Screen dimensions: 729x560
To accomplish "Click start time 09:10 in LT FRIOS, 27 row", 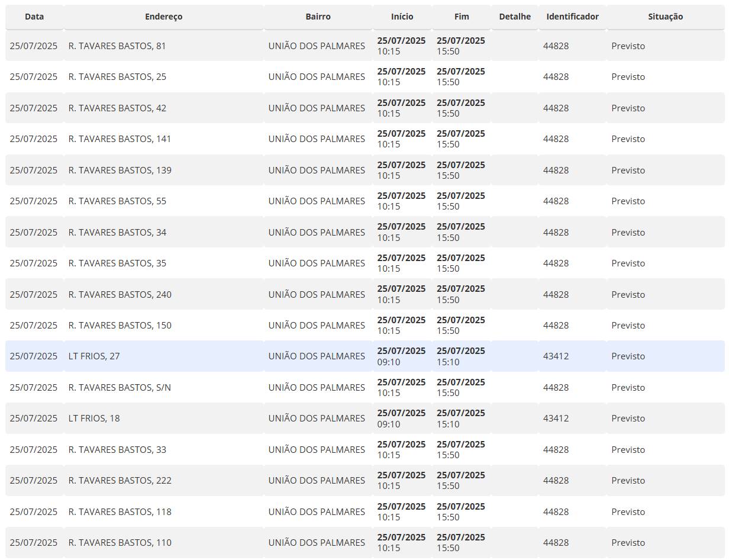I will click(389, 362).
